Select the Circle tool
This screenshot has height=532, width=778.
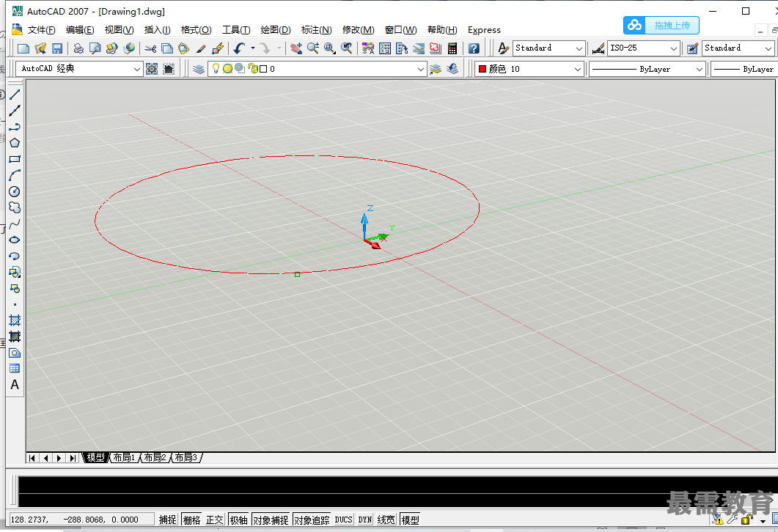tap(15, 192)
